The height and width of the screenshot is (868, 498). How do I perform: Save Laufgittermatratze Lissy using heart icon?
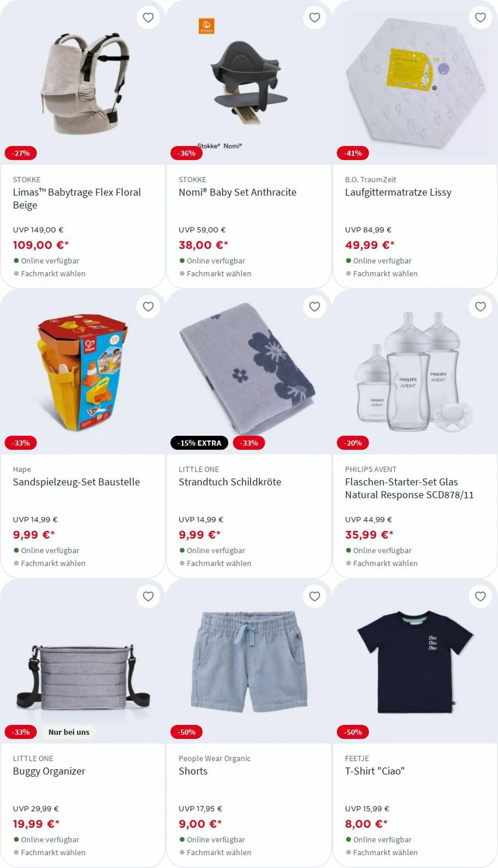[480, 18]
